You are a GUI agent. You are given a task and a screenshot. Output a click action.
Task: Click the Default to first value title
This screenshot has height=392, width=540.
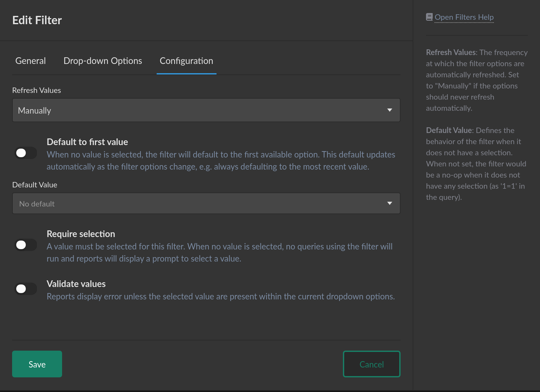(87, 142)
